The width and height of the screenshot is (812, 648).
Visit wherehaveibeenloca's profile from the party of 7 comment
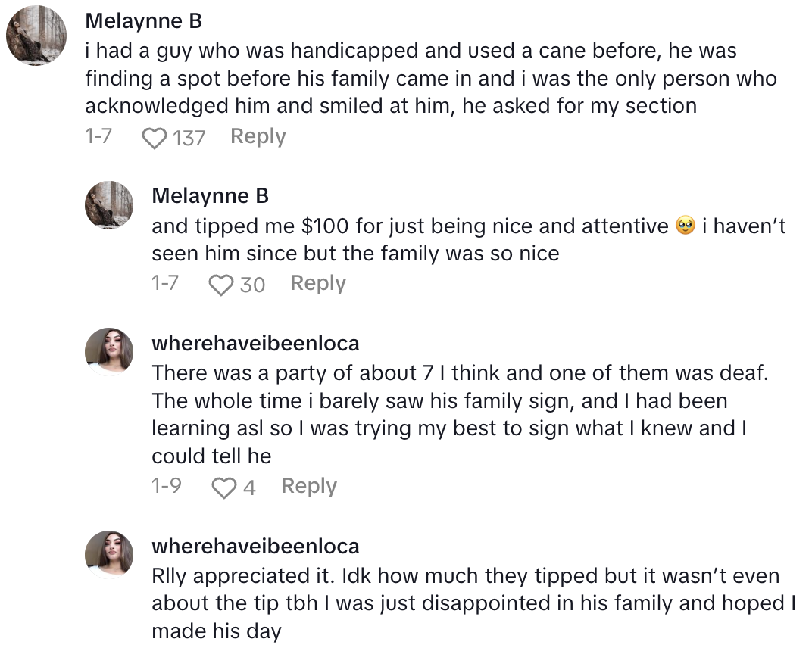pyautogui.click(x=255, y=344)
